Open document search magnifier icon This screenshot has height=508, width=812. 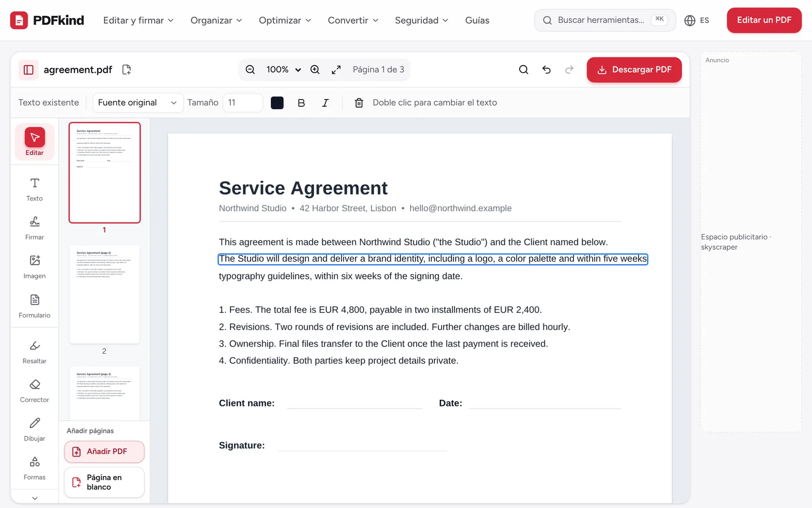click(524, 70)
